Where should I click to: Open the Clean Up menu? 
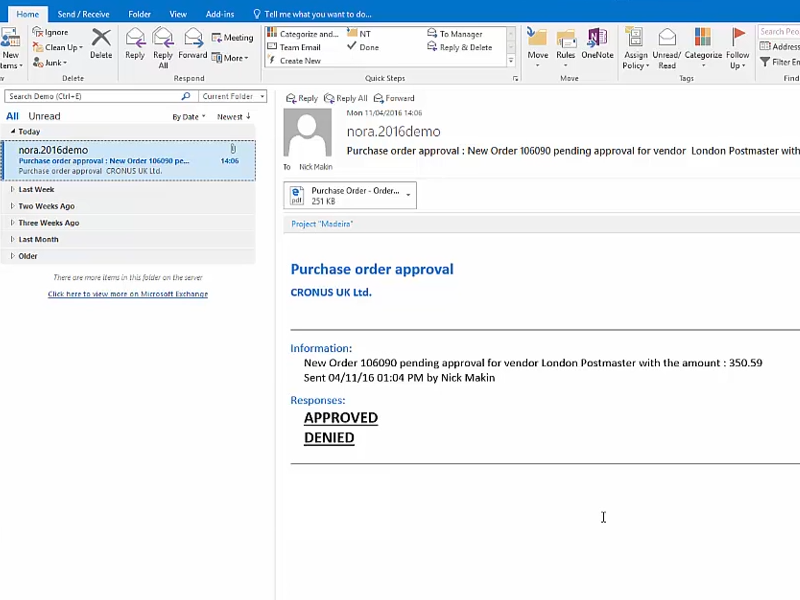pos(57,47)
